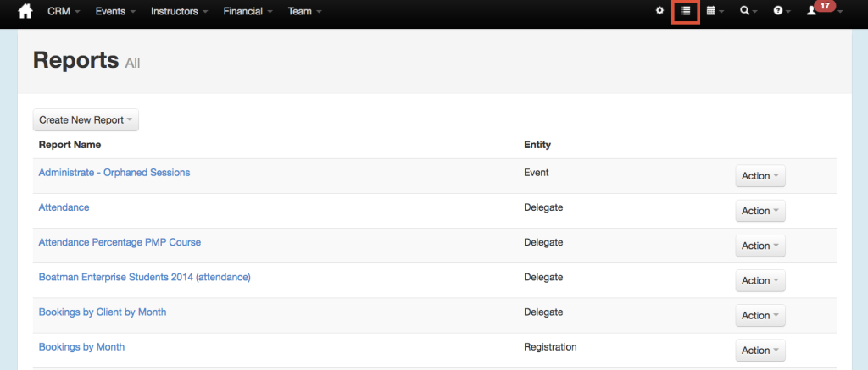Open Boatman Enterprise Students 2014 report

coord(144,277)
